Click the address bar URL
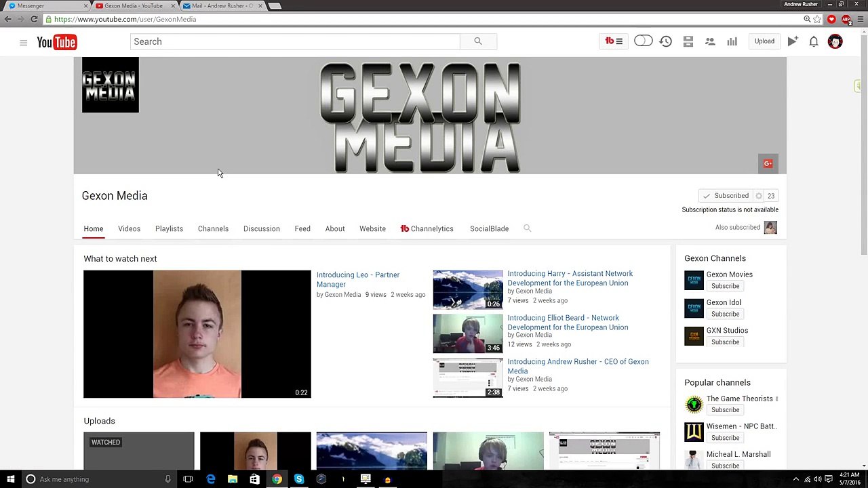The image size is (868, 488). click(125, 19)
